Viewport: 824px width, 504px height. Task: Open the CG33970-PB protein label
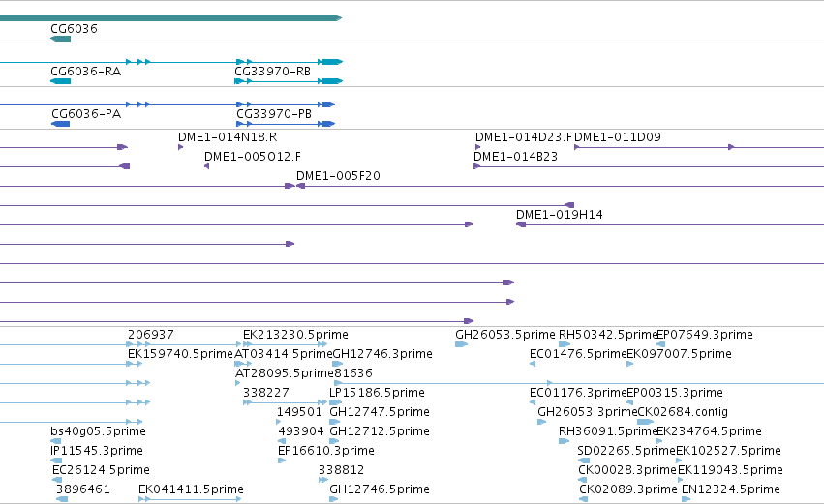274,113
